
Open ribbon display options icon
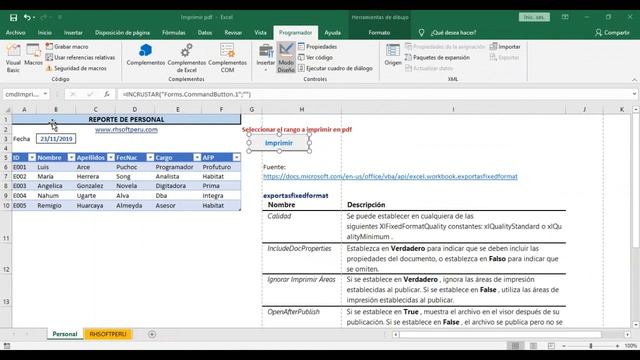[565, 17]
